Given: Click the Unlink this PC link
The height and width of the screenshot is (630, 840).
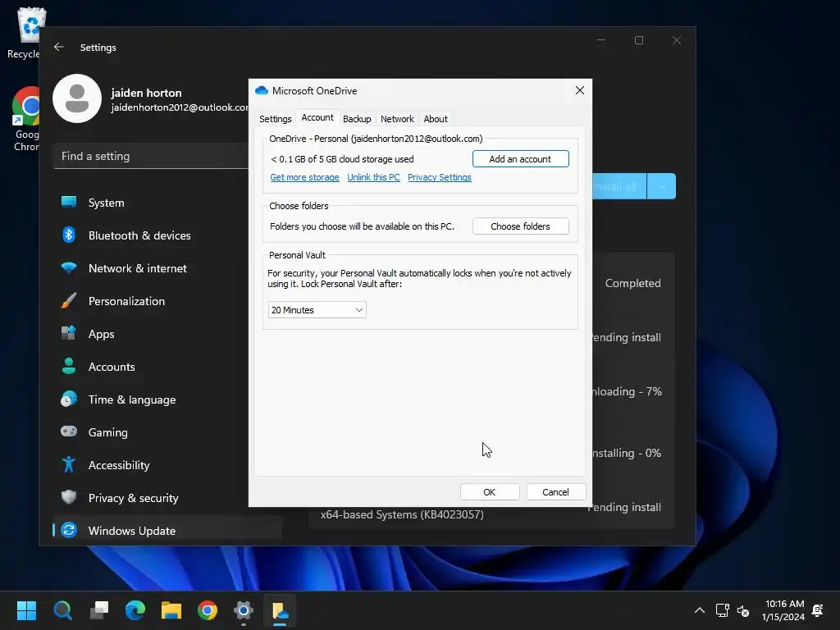Looking at the screenshot, I should [373, 177].
